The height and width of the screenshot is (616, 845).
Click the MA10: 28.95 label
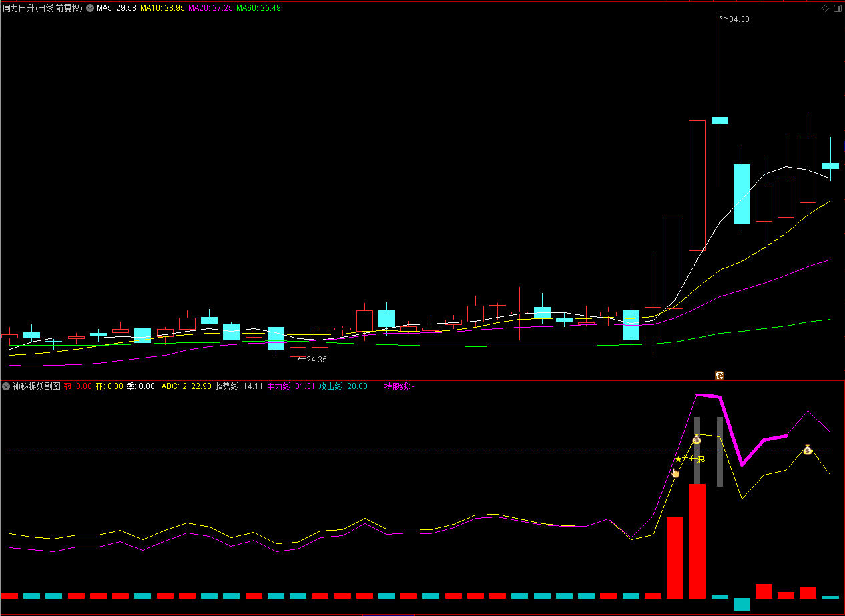162,8
